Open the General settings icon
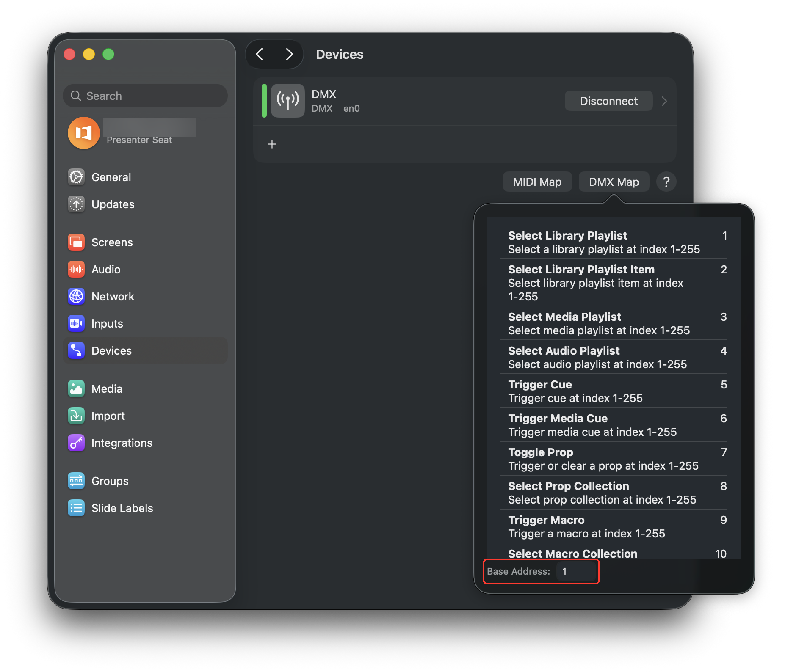The height and width of the screenshot is (672, 785). coord(76,177)
